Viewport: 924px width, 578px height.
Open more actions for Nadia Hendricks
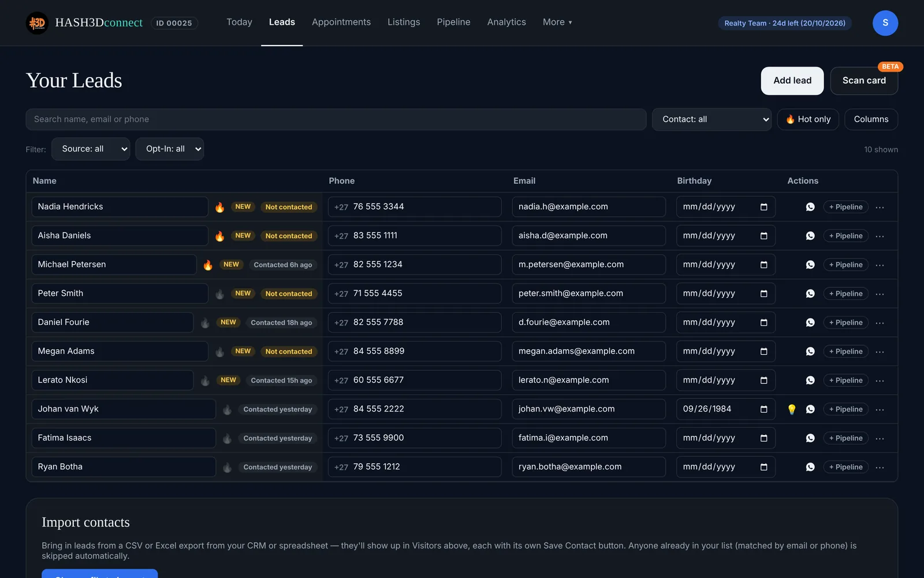880,207
